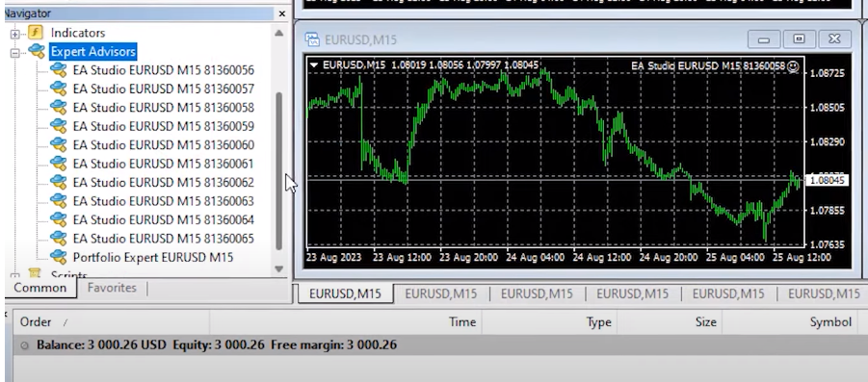This screenshot has height=382, width=868.
Task: Click the EURUSD,M15 chart window icon
Action: point(313,39)
